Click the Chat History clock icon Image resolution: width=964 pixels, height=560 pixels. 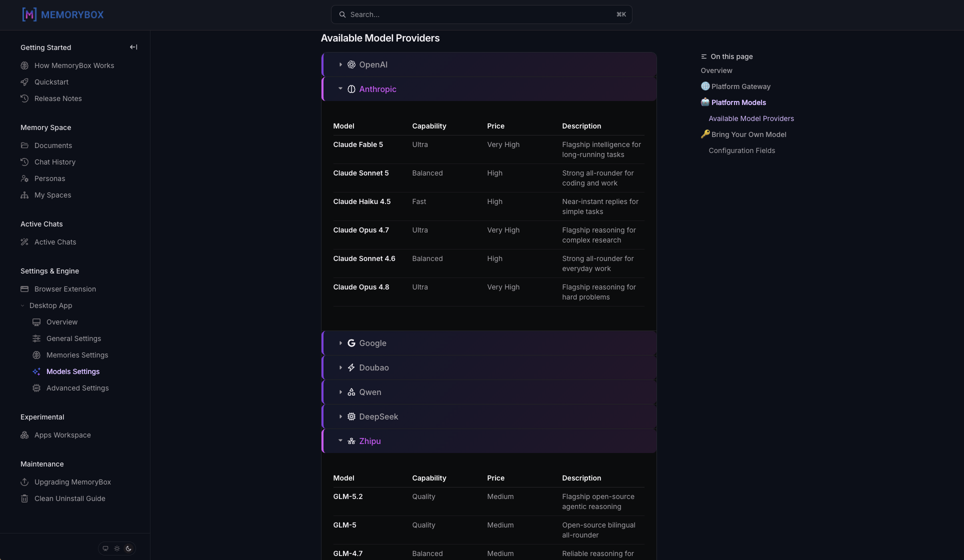point(24,162)
